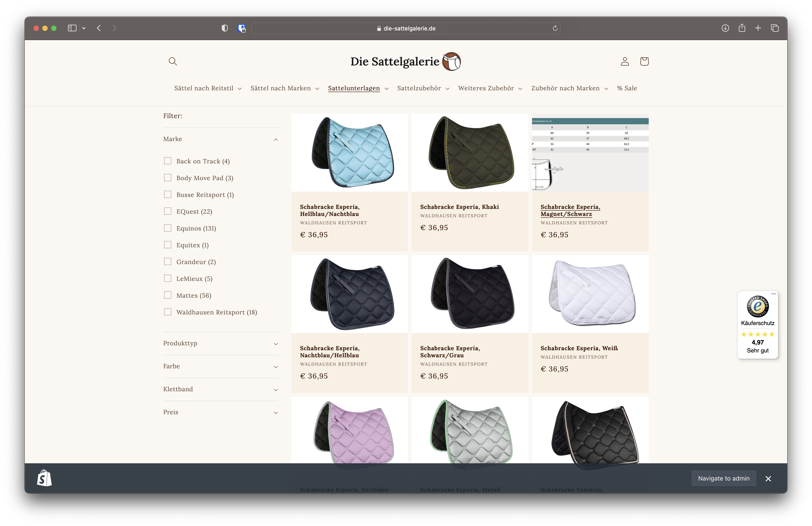The height and width of the screenshot is (526, 812).
Task: Check the Body Move Pad (3) filter
Action: [x=167, y=178]
